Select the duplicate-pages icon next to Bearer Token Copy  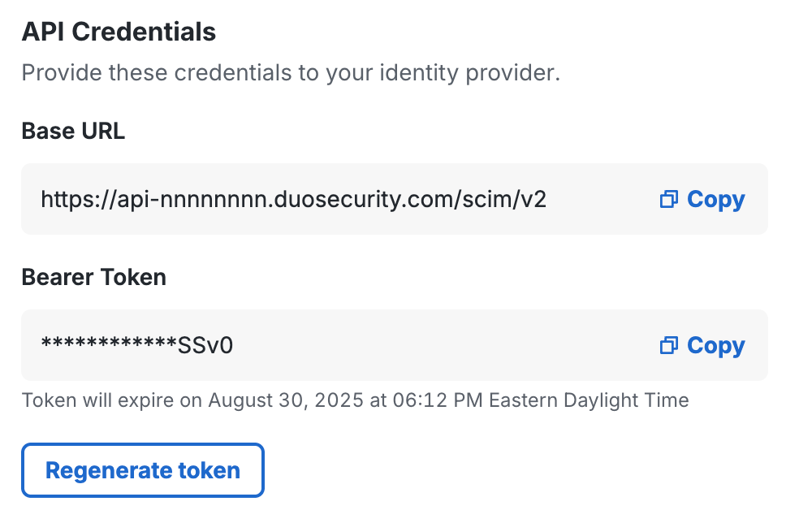click(668, 345)
